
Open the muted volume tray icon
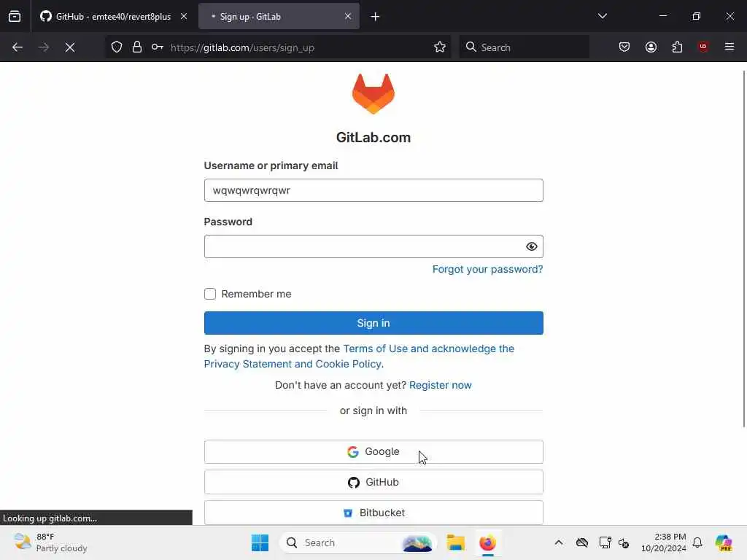[624, 542]
